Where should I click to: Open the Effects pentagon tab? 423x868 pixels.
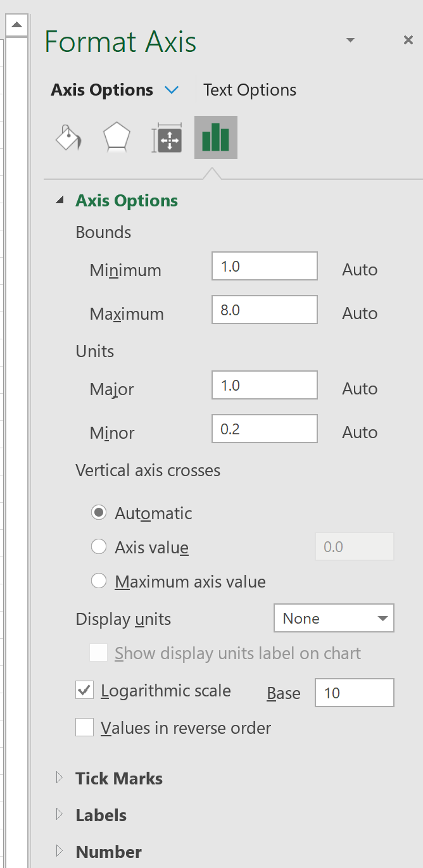[x=117, y=138]
